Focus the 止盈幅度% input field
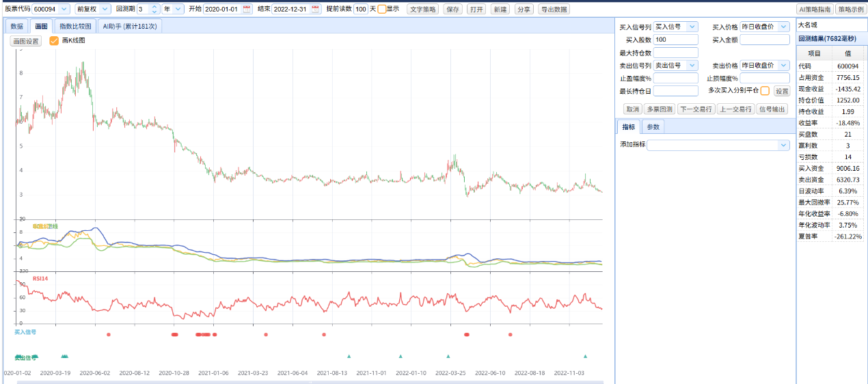 pyautogui.click(x=675, y=78)
